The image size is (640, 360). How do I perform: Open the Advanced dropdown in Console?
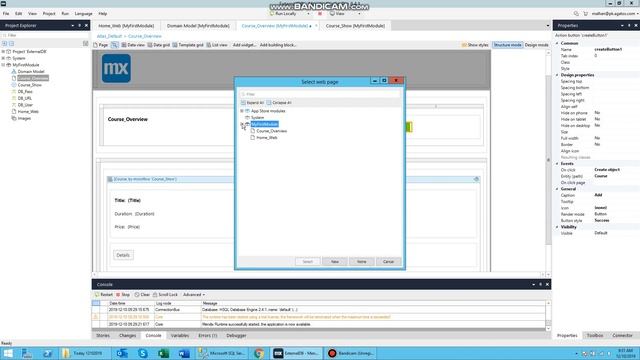pos(194,295)
